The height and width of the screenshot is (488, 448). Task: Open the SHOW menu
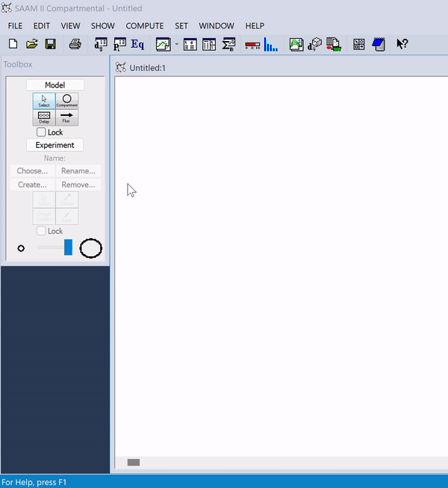click(x=103, y=26)
